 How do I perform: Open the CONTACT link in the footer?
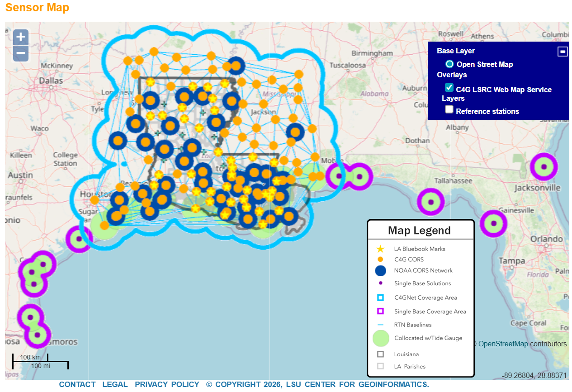click(77, 384)
